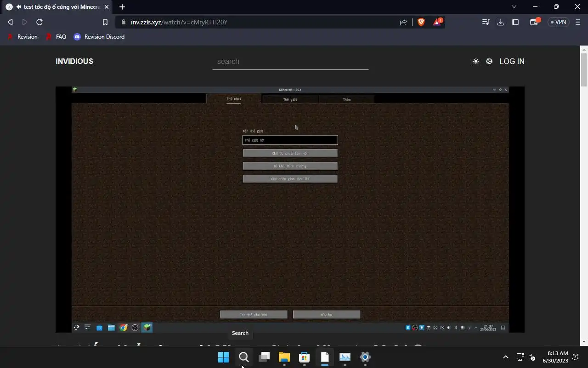Screen dimensions: 588x368
Task: Click the Invidious search field
Action: coord(290,61)
